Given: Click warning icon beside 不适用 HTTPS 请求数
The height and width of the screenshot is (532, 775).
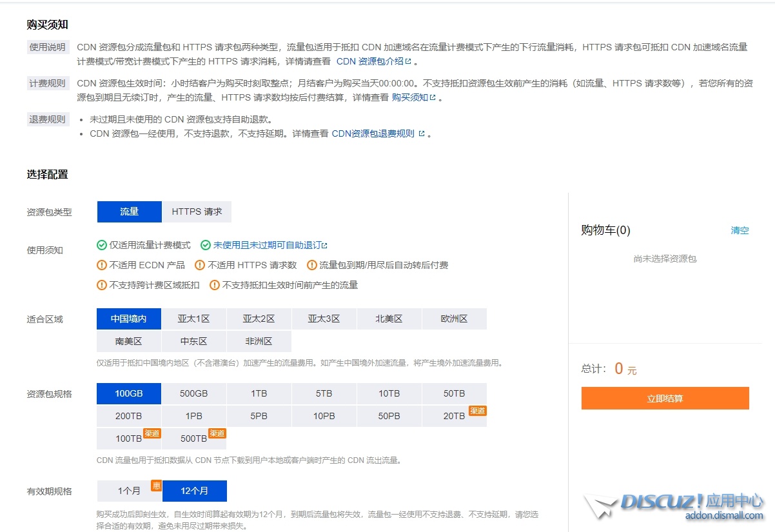Looking at the screenshot, I should 200,265.
